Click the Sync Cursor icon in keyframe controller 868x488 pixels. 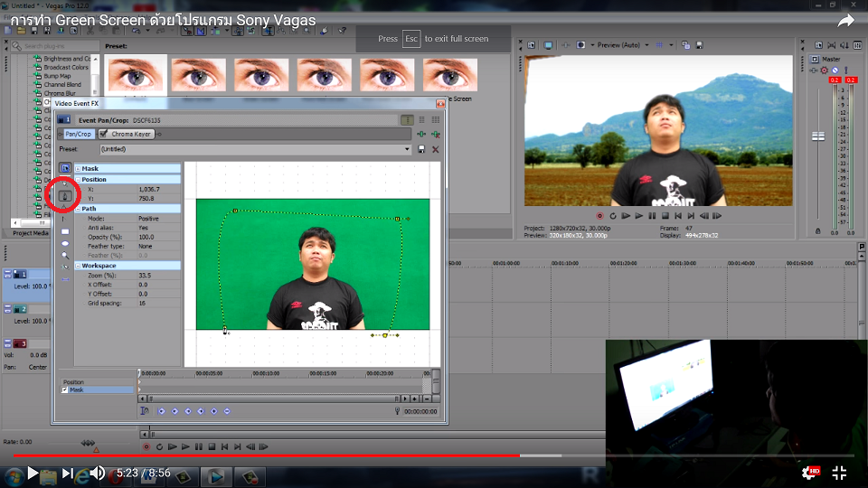pos(145,411)
